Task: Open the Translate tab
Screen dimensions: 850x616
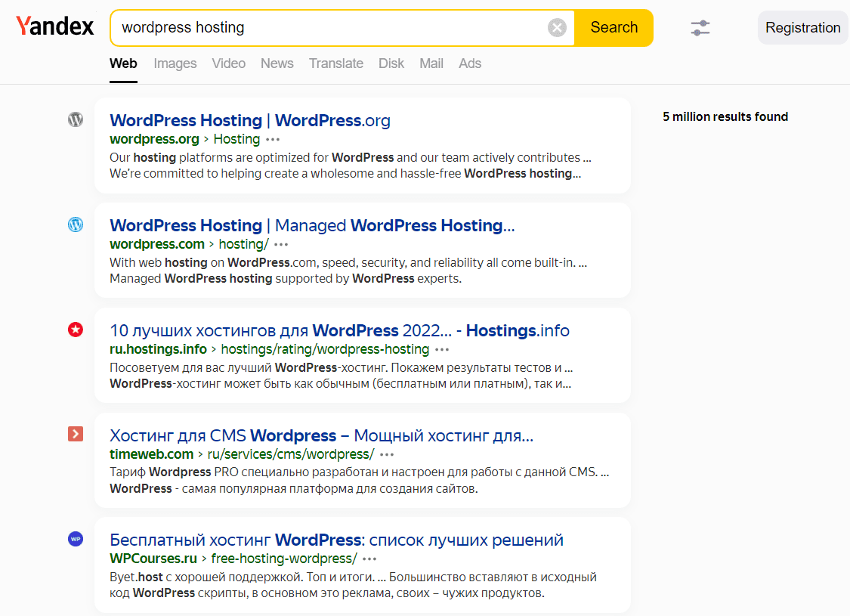Action: click(336, 63)
